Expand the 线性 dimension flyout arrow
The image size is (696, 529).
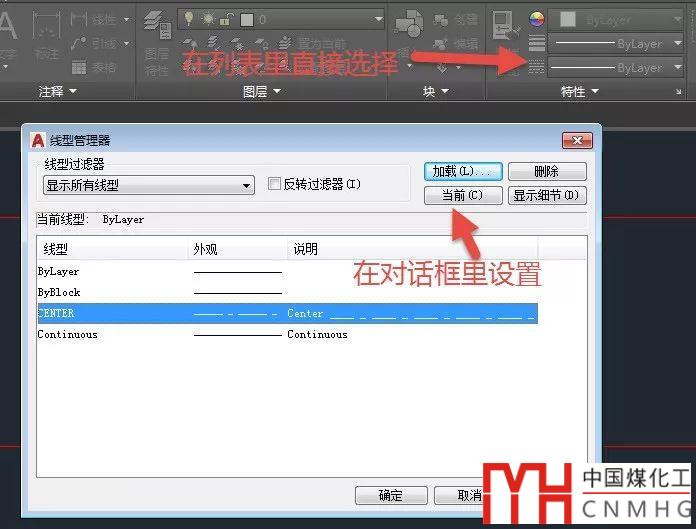pyautogui.click(x=127, y=19)
